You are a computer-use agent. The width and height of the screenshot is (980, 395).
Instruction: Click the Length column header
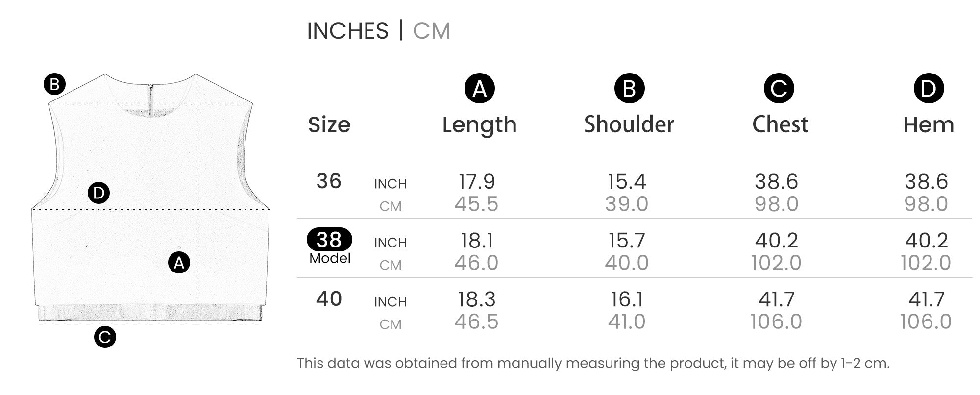pos(479,124)
